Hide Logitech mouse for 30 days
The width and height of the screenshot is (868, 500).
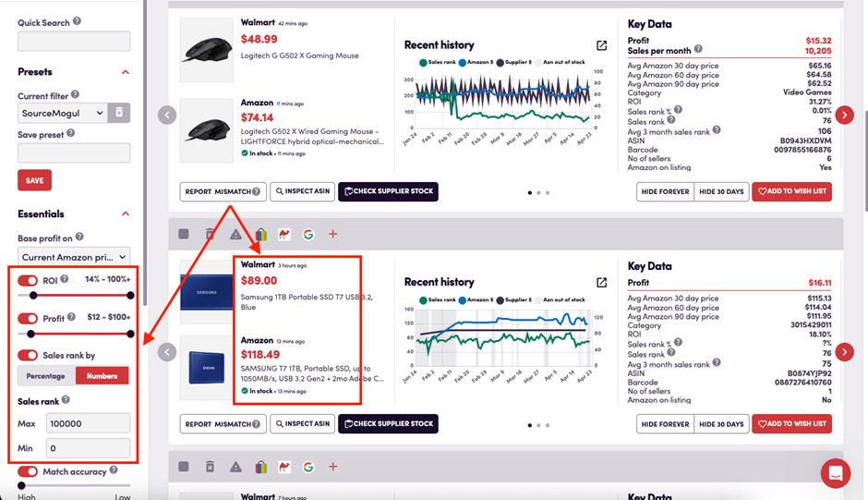[x=721, y=191]
